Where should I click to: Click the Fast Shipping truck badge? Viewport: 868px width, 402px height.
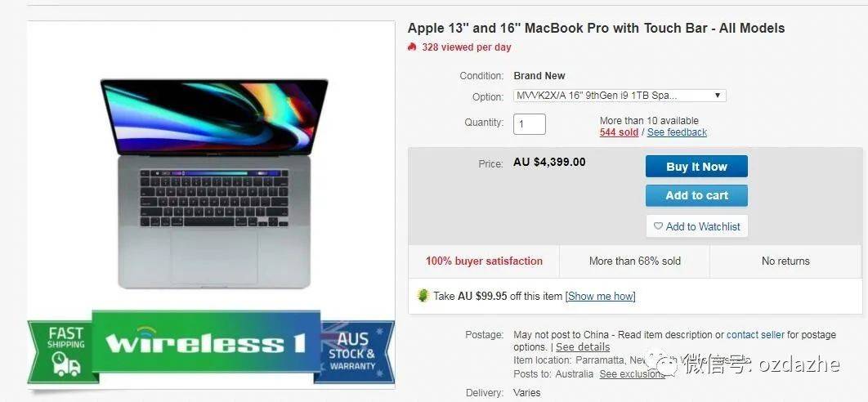click(65, 351)
